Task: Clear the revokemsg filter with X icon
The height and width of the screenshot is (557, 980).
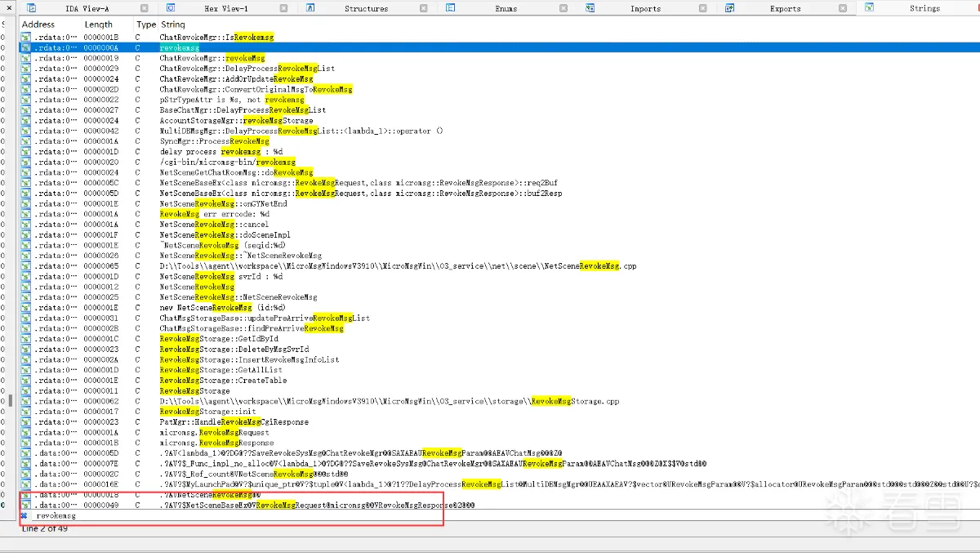Action: [24, 516]
